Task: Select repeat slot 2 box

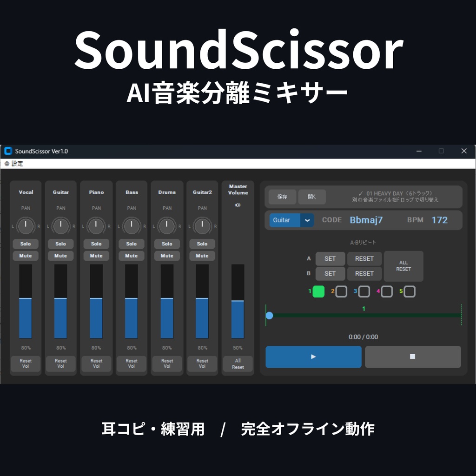Action: (x=341, y=291)
